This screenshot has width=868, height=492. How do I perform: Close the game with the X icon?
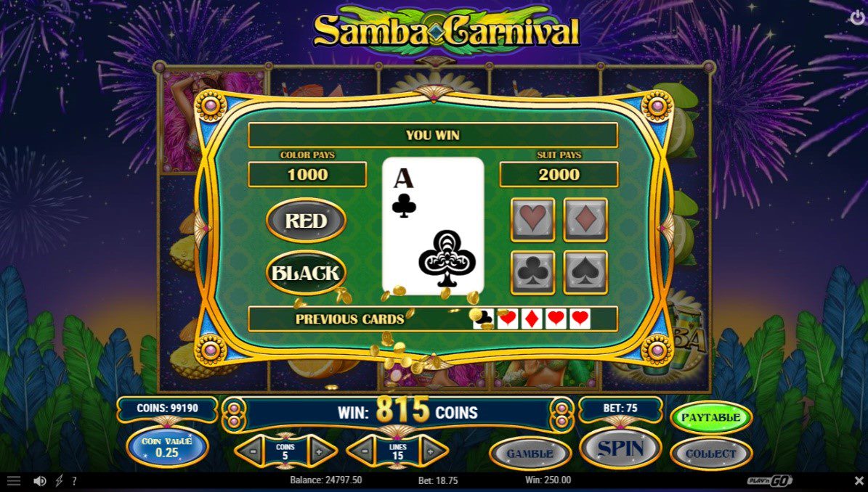click(859, 480)
